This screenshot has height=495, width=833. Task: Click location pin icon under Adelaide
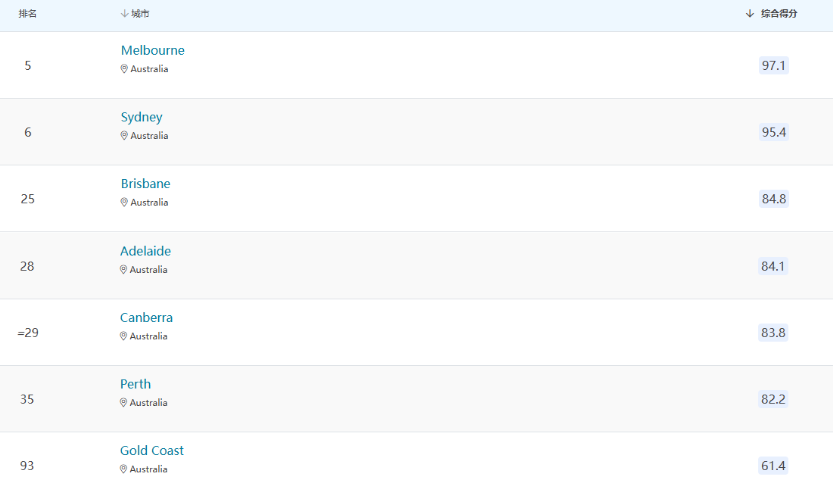123,270
